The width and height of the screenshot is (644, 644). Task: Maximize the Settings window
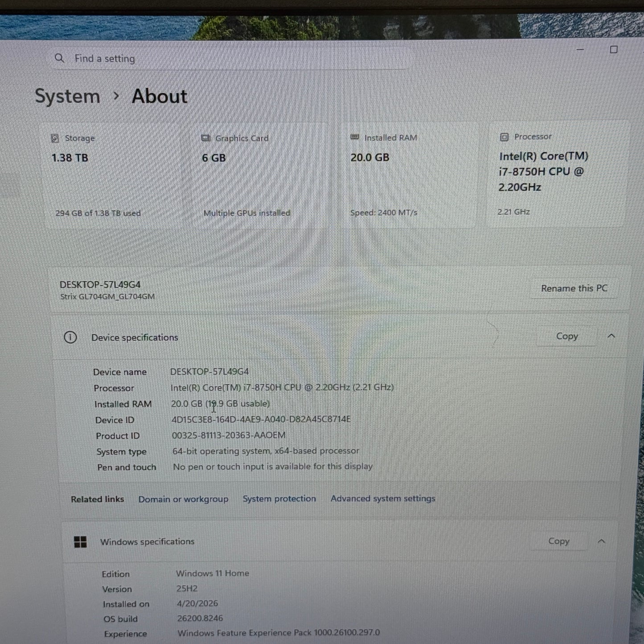click(x=614, y=49)
